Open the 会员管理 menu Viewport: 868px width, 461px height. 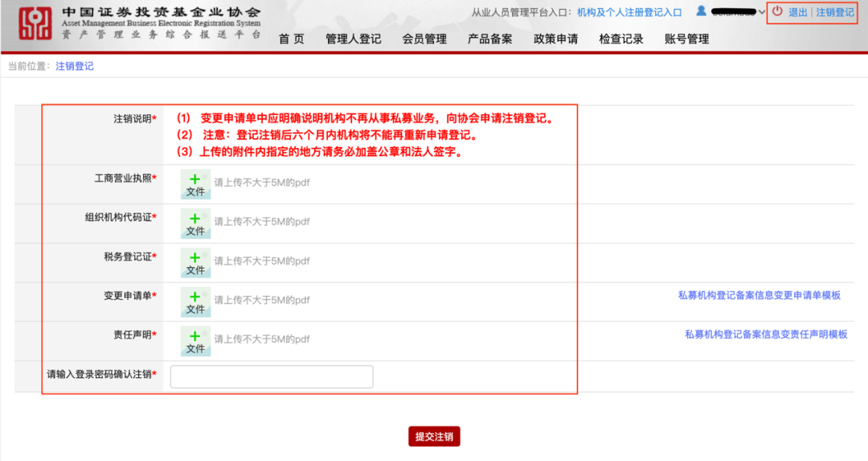pos(424,39)
